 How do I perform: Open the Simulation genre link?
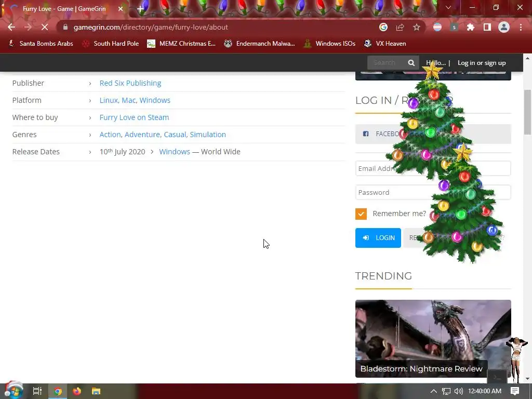coord(208,135)
